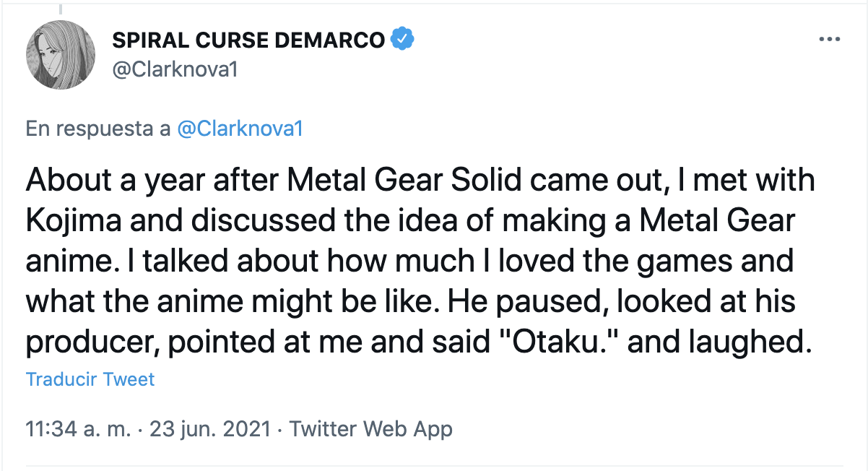Click the "En respuesta a" reply label

coord(98,129)
